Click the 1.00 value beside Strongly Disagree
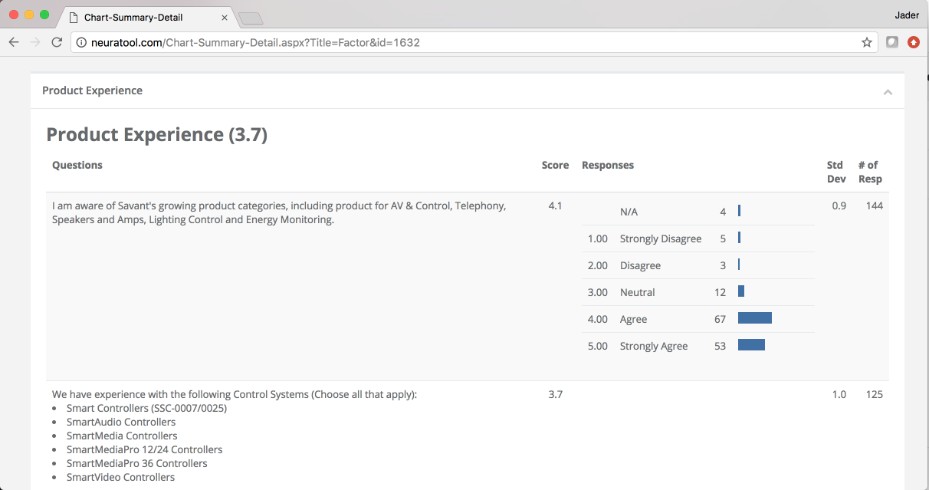The width and height of the screenshot is (929, 490). point(597,239)
